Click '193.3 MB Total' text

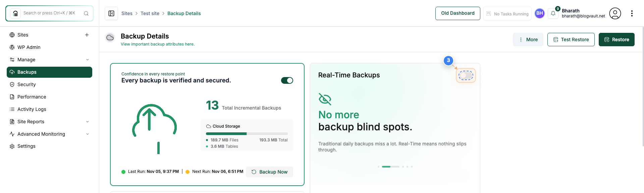click(x=273, y=140)
